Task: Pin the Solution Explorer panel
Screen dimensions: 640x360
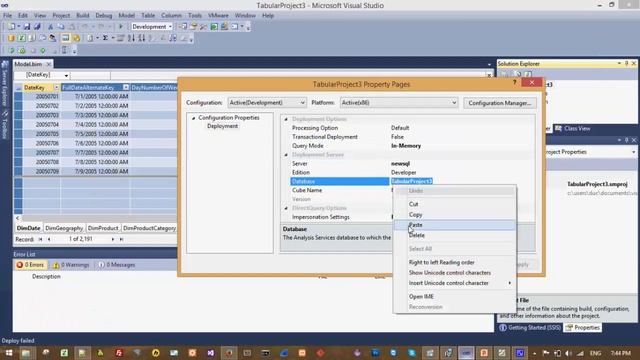Action: click(627, 64)
